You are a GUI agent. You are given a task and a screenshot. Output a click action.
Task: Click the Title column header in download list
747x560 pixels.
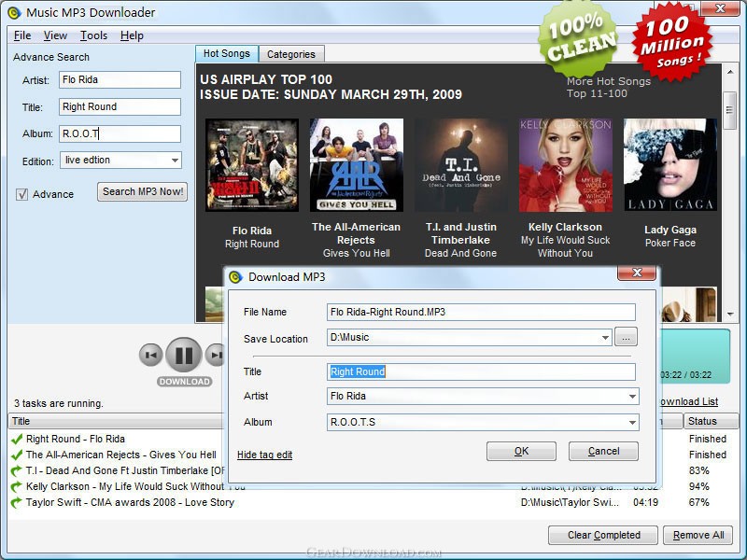[x=115, y=421]
